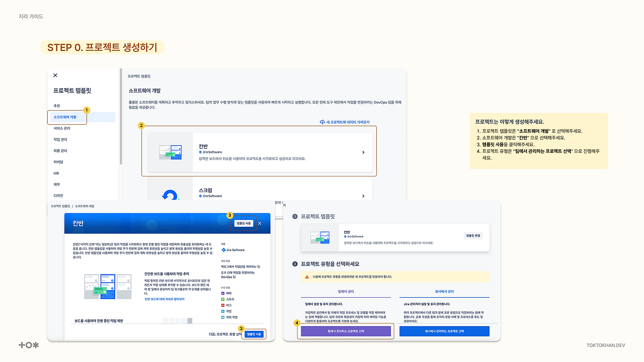Click the Jira Software logo in kanban details

tap(233, 250)
